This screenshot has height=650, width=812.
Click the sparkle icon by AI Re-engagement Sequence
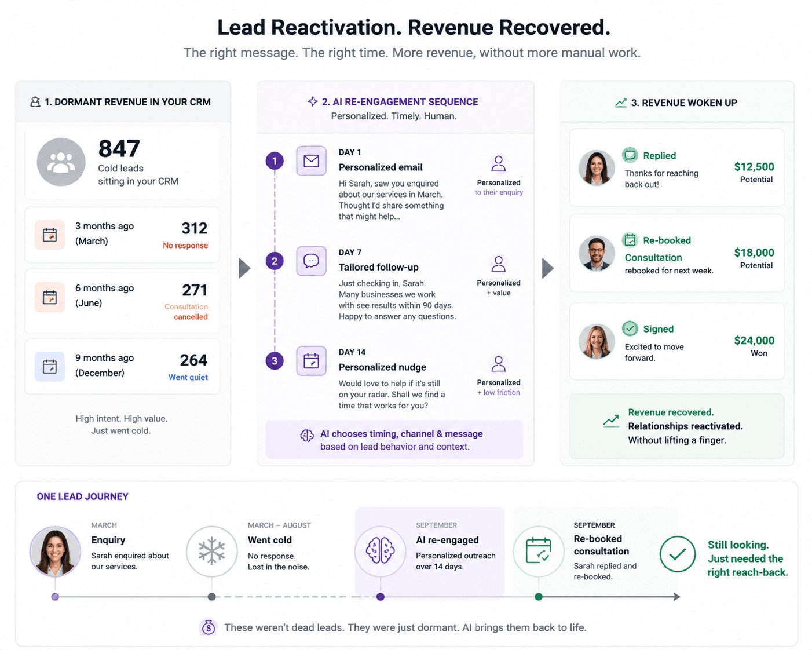313,101
